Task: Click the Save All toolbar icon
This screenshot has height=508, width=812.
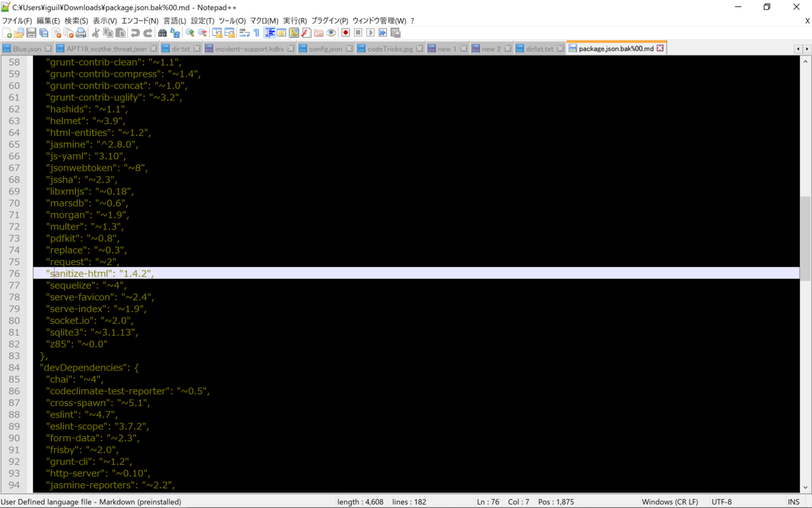Action: point(43,33)
